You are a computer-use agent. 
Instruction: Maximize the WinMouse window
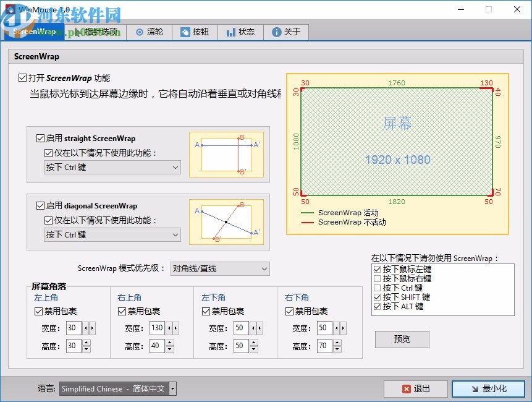coord(489,9)
